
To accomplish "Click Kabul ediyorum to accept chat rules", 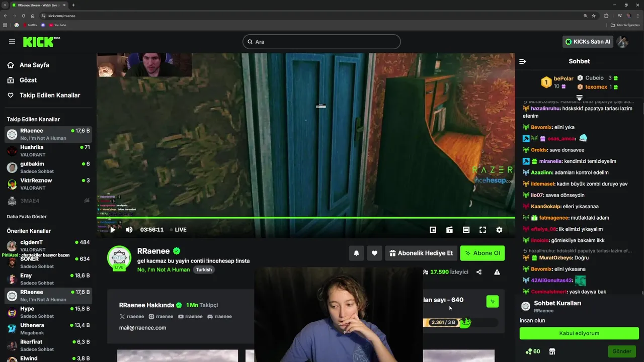I will click(579, 333).
